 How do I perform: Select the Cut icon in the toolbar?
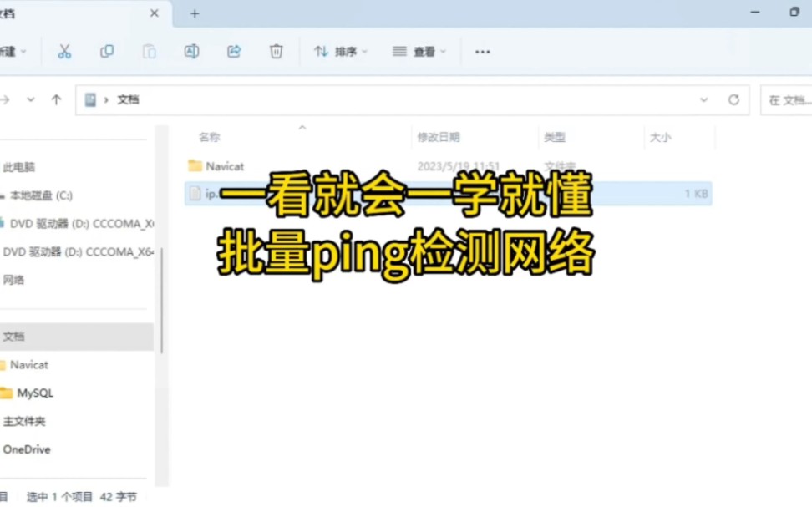[65, 51]
